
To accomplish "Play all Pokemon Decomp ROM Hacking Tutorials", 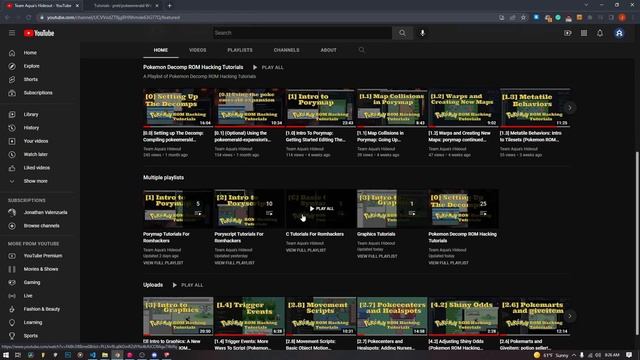I will pos(268,67).
